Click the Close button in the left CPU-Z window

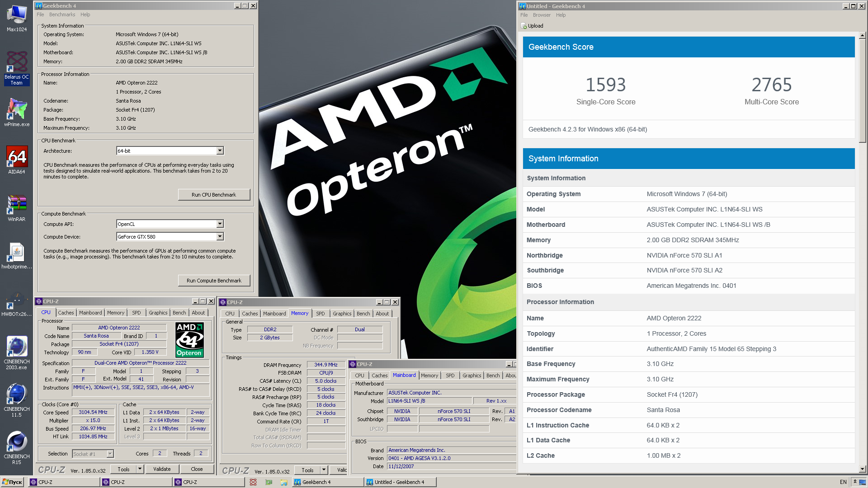coord(197,469)
